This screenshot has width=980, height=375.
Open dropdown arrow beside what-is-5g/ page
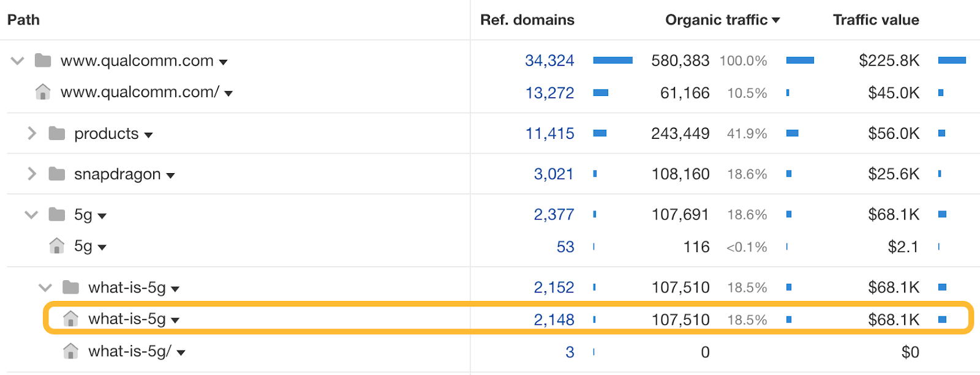[181, 352]
